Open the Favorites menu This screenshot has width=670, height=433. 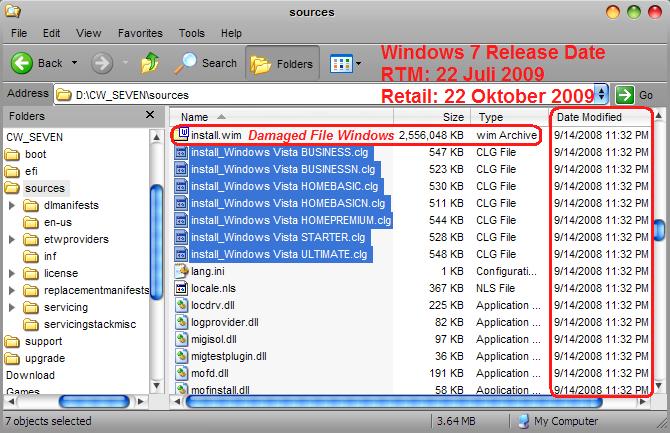point(140,33)
